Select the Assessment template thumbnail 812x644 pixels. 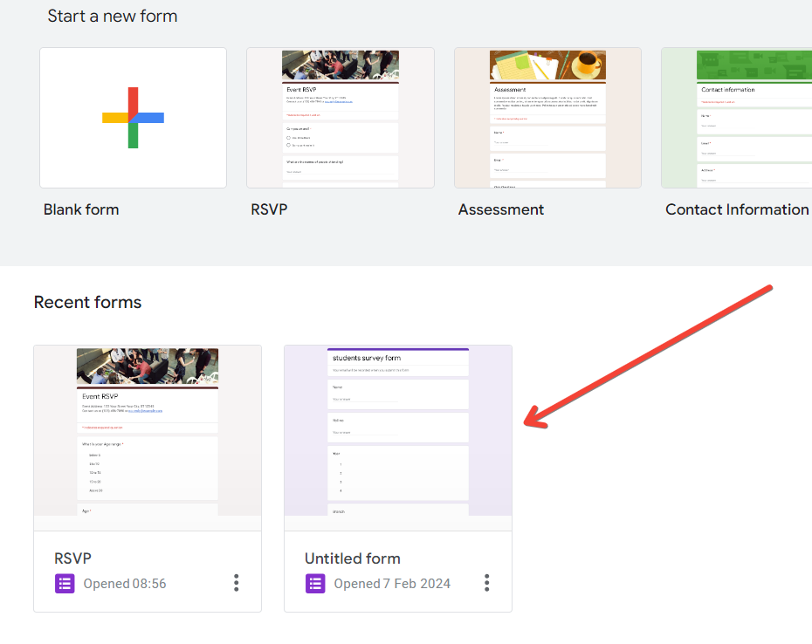point(547,118)
